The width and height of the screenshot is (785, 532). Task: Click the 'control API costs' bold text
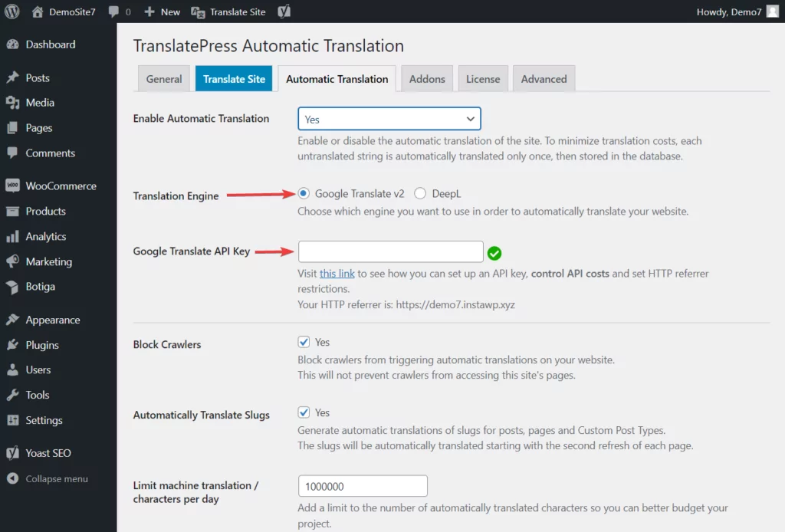(x=570, y=273)
